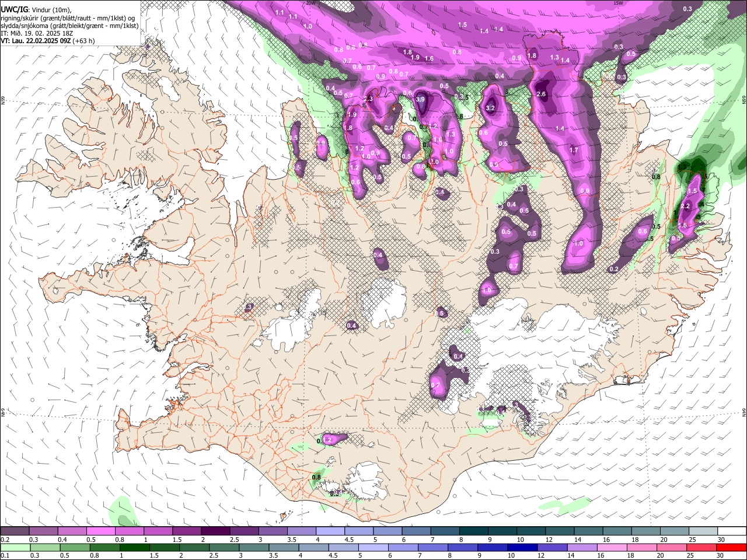Click the 'IT: Mið. 19. 02. 2025 18Z' line
The image size is (747, 560).
[37, 33]
